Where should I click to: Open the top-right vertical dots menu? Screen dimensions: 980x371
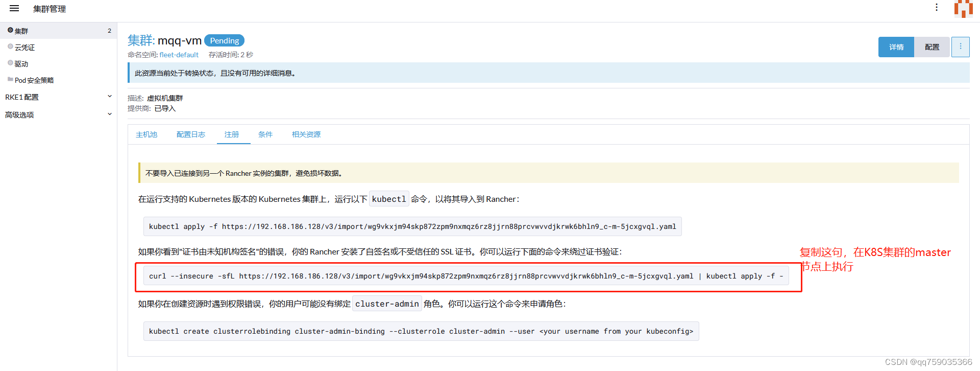[x=937, y=7]
